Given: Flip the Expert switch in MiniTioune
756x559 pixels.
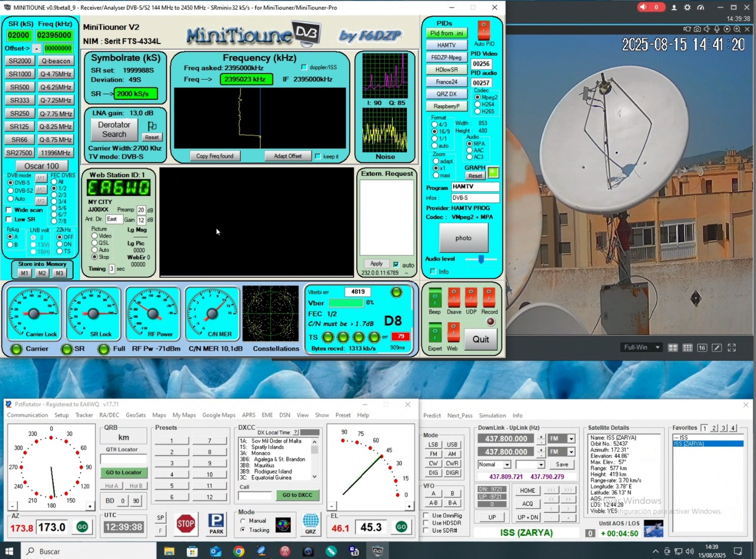Looking at the screenshot, I should 435,333.
